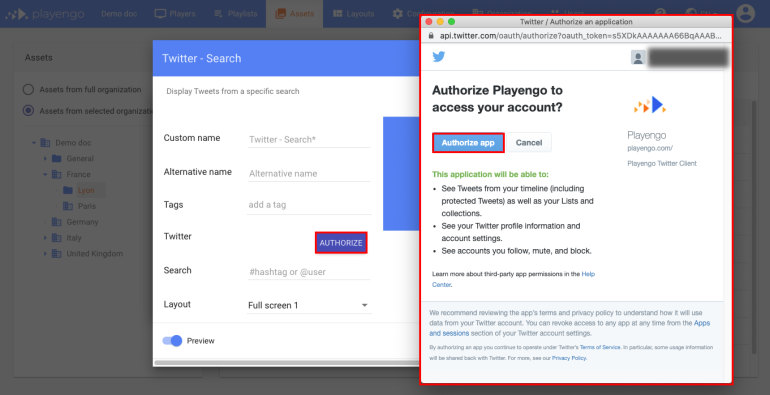
Task: Click the France organization icon
Action: point(56,174)
